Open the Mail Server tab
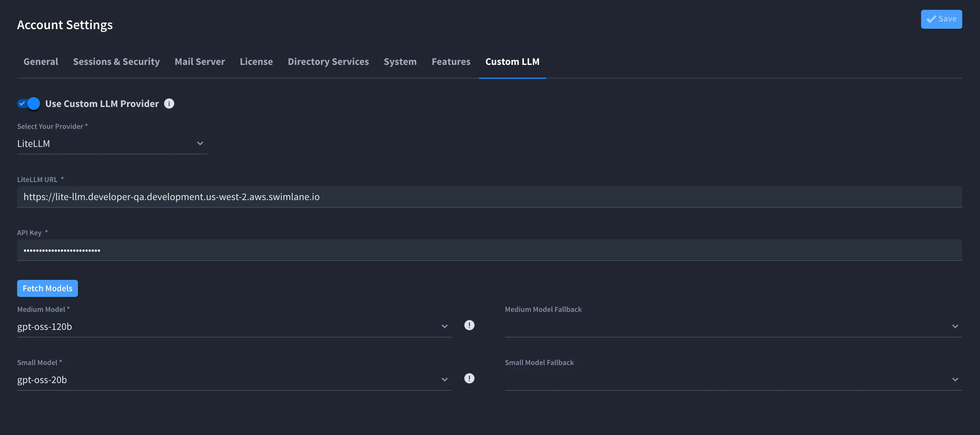 click(x=200, y=62)
